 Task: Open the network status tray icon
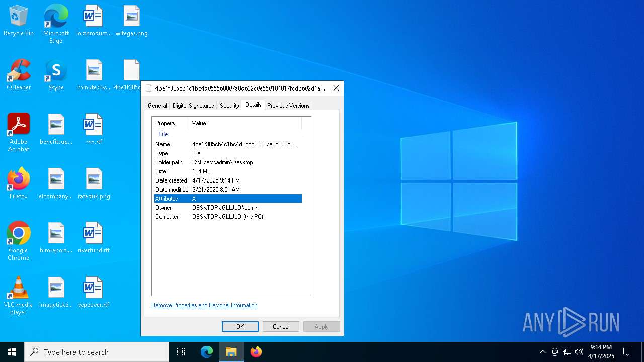pos(567,352)
